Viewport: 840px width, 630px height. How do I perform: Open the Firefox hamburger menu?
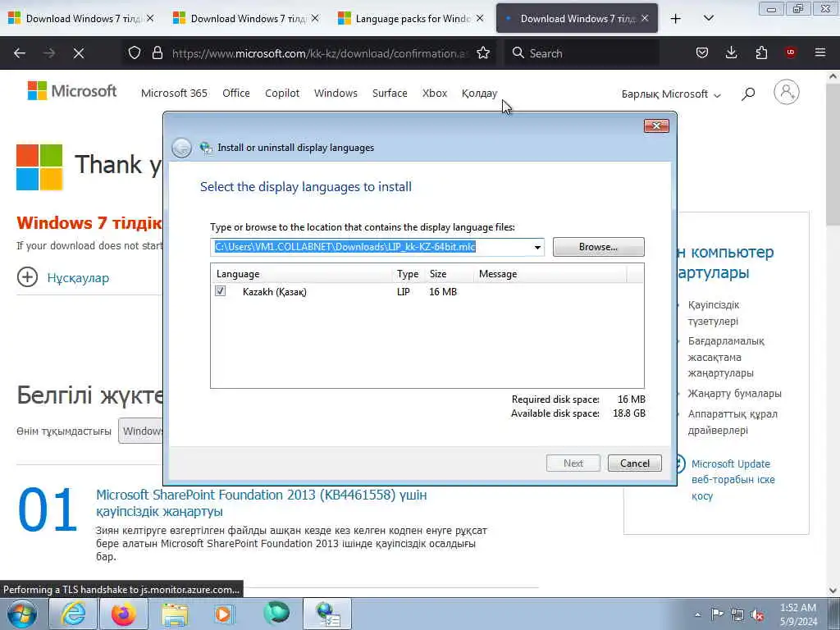coord(820,52)
